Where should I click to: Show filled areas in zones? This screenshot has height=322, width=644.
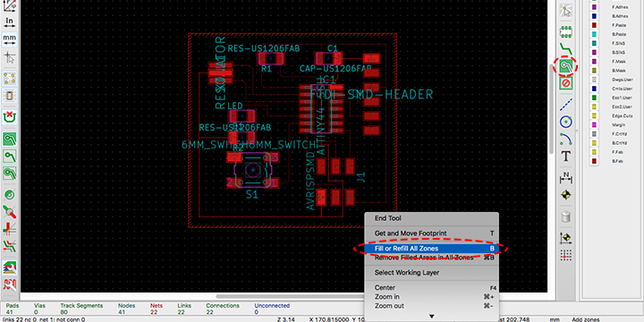pyautogui.click(x=10, y=139)
